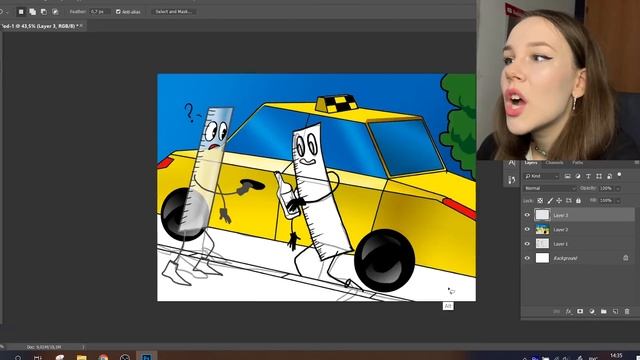
Task: Open File Explorer from taskbar
Action: (82, 357)
